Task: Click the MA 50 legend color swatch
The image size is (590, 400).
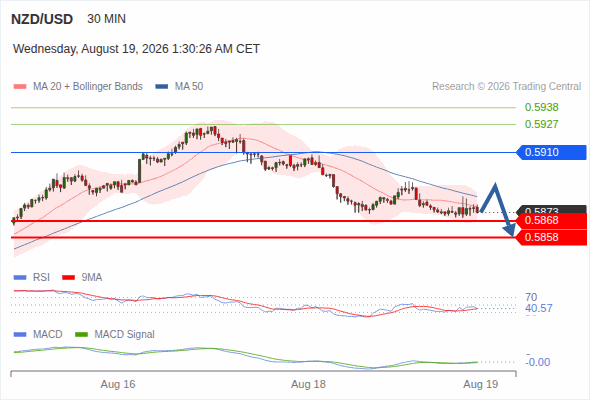Action: [162, 87]
